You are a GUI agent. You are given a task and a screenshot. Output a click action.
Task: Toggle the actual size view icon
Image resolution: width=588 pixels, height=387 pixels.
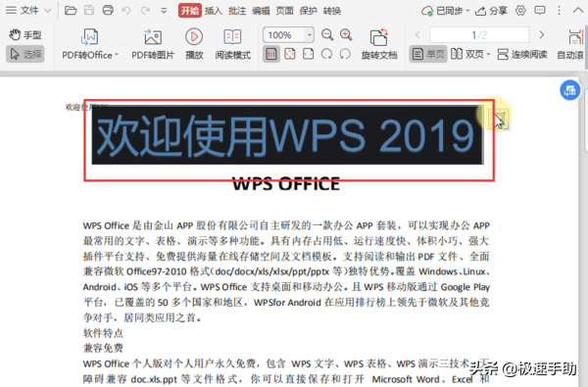pos(271,54)
